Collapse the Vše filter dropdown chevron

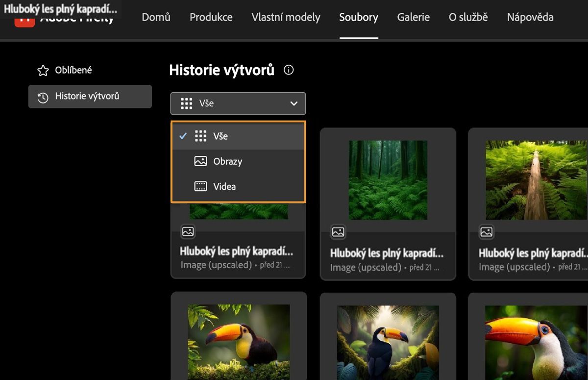tap(294, 103)
